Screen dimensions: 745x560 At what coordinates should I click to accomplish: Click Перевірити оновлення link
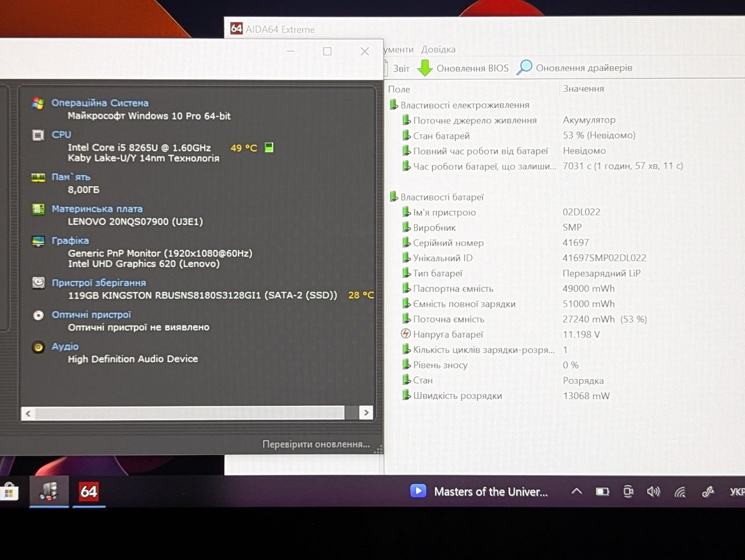[x=316, y=444]
